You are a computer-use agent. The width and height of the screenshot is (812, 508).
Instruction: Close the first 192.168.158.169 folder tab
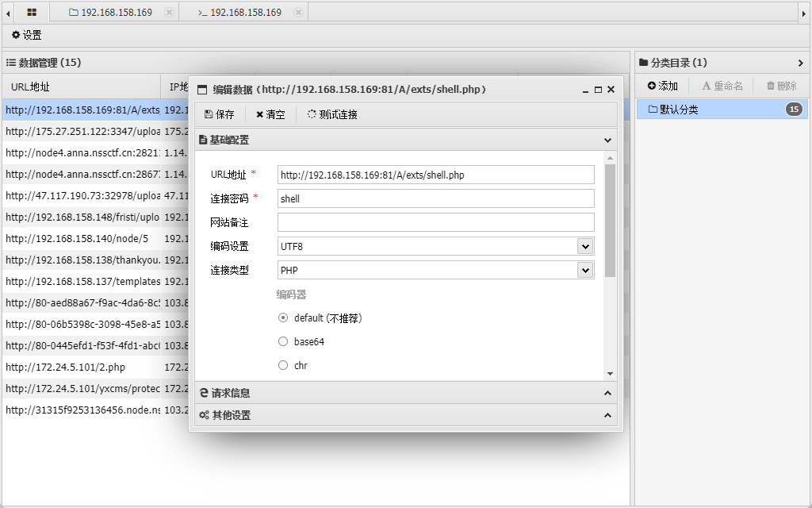tap(169, 13)
